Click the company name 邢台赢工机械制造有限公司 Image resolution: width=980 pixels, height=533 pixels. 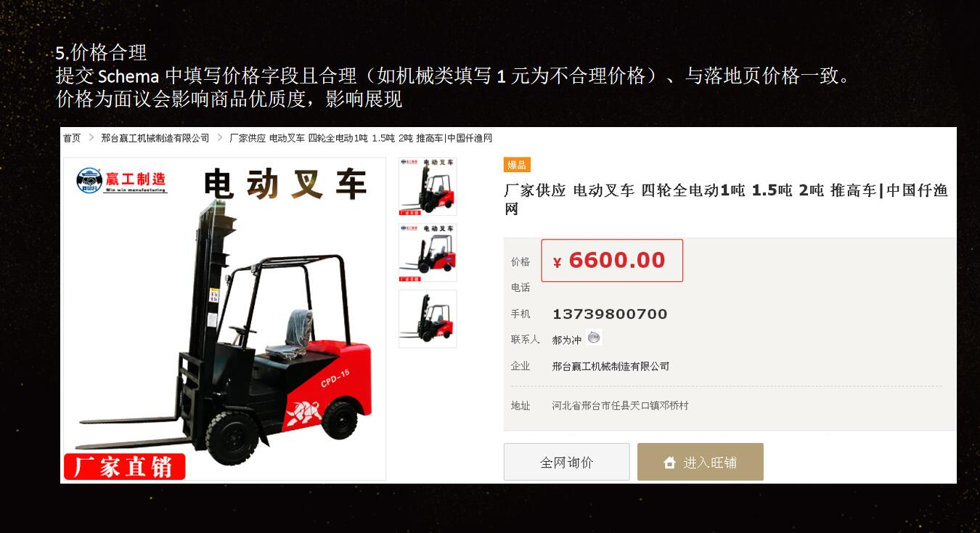[x=611, y=367]
